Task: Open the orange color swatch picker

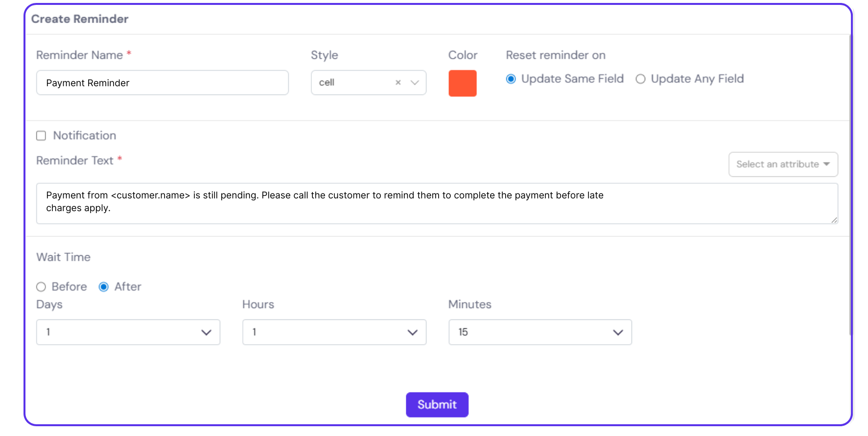Action: (x=462, y=83)
